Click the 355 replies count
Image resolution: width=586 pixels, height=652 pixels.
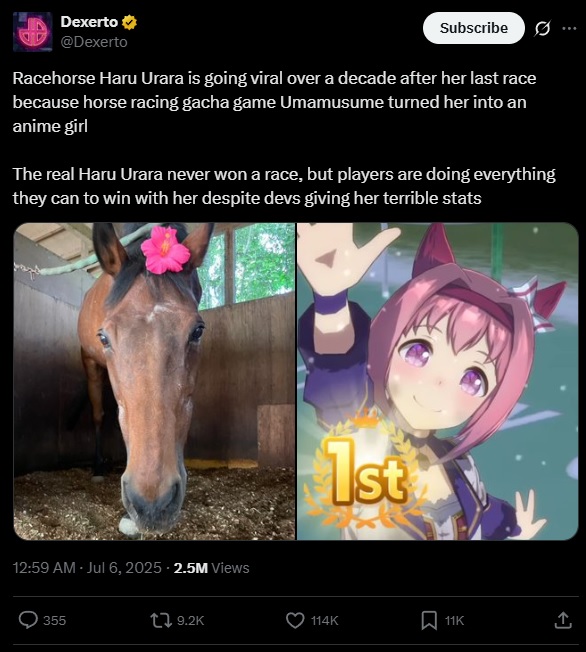pos(54,621)
